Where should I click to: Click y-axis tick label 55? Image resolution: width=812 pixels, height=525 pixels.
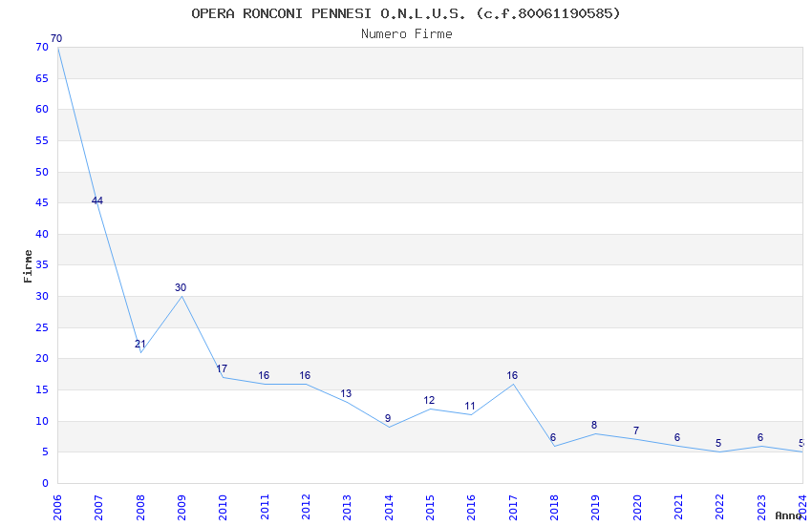(x=42, y=140)
